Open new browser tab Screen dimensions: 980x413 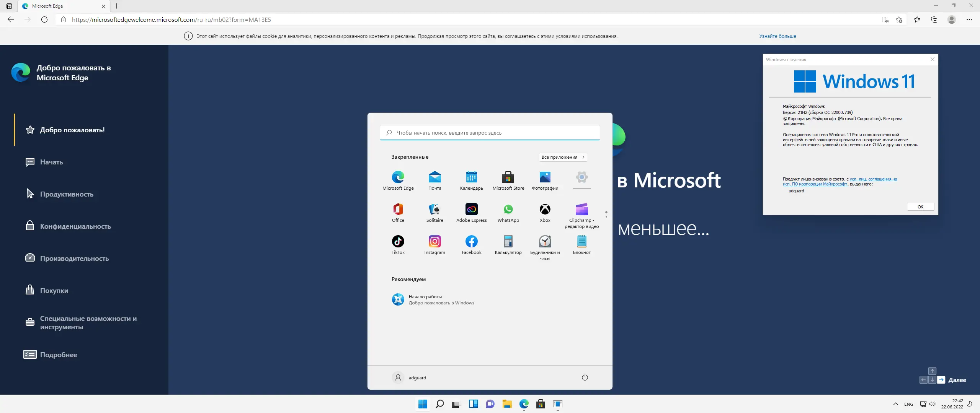tap(117, 6)
